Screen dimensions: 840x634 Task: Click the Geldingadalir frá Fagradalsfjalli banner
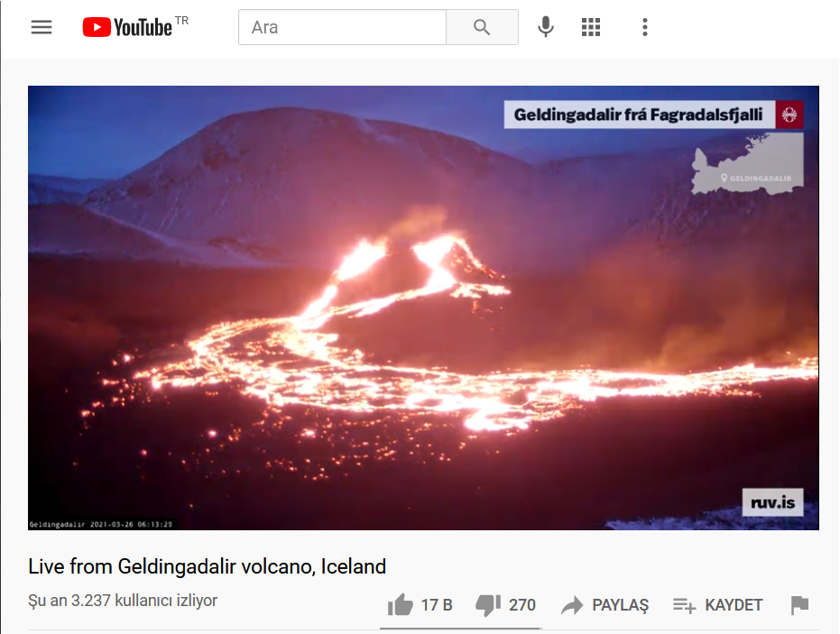point(653,115)
